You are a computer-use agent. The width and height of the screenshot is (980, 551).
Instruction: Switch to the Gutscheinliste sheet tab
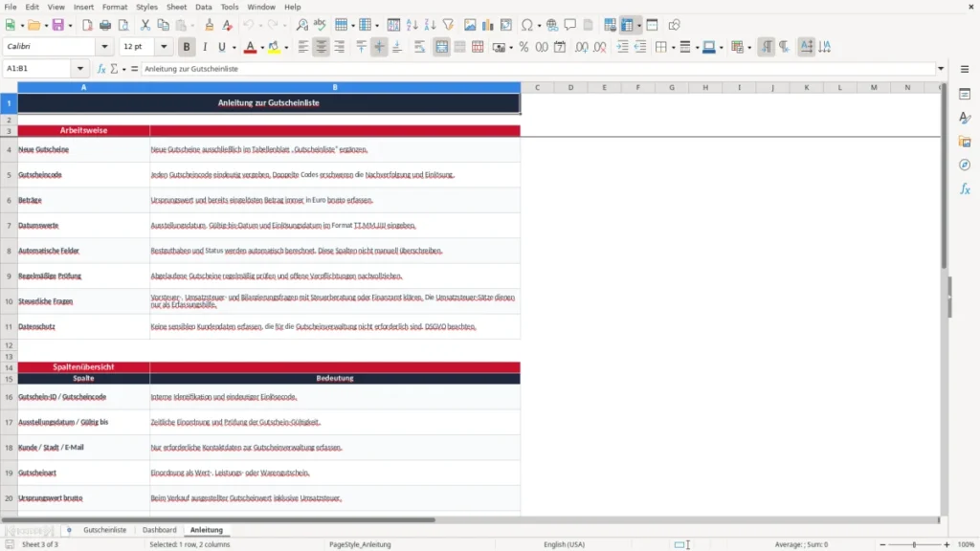(x=105, y=530)
